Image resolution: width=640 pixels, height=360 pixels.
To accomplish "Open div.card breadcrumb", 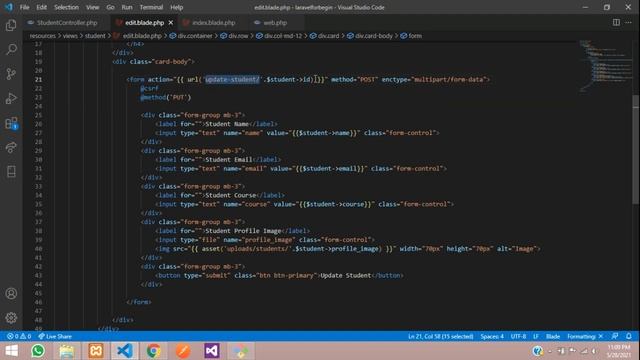I will [x=324, y=36].
